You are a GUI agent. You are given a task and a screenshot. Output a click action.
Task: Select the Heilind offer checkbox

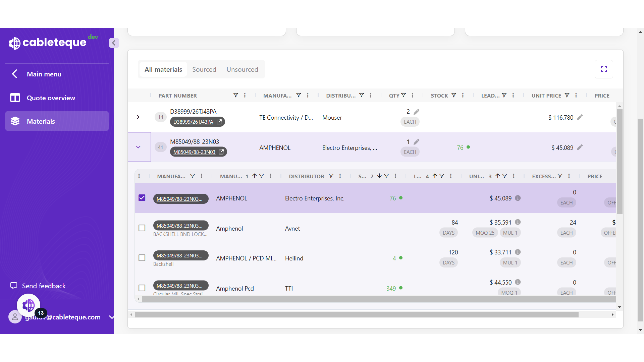coord(142,258)
